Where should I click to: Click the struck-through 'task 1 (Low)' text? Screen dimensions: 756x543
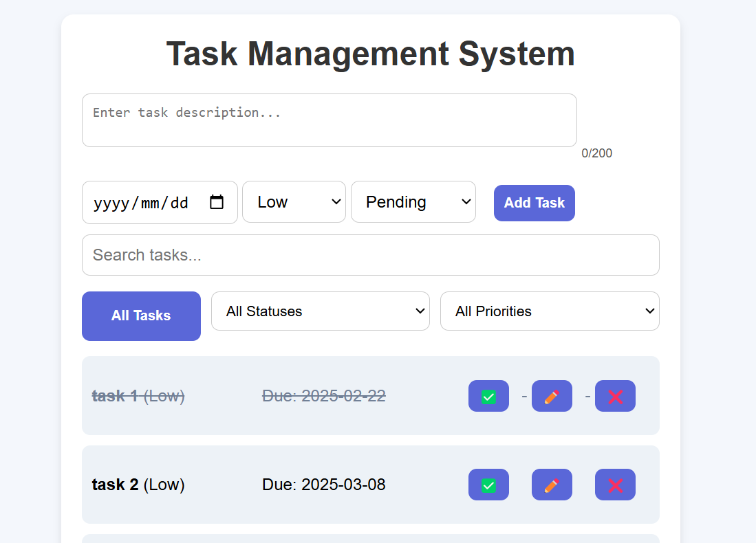point(138,396)
